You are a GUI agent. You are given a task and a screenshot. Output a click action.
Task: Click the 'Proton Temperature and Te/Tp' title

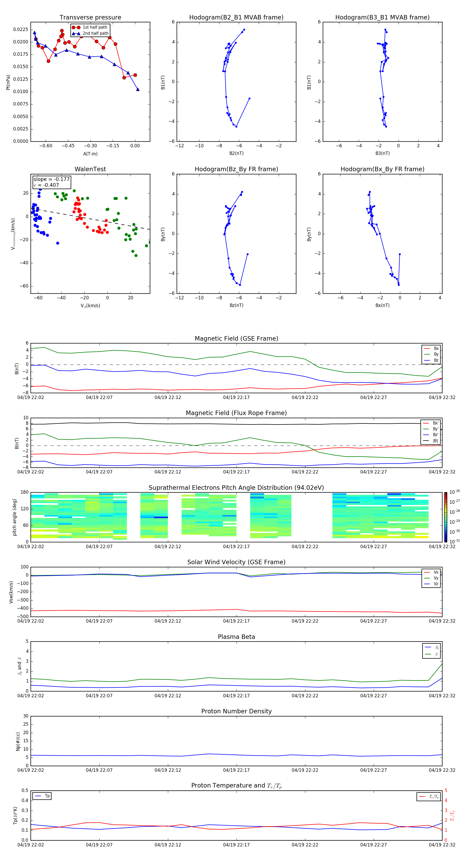pos(236,786)
